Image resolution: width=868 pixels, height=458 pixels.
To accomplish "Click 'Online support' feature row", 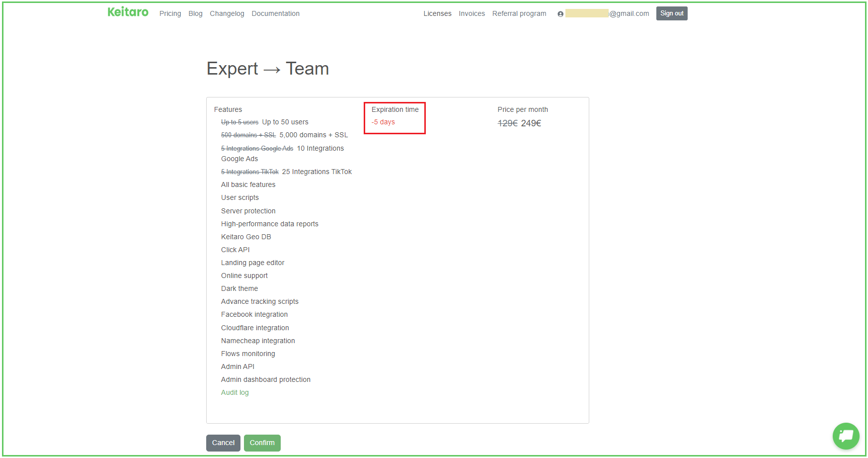I will tap(244, 275).
